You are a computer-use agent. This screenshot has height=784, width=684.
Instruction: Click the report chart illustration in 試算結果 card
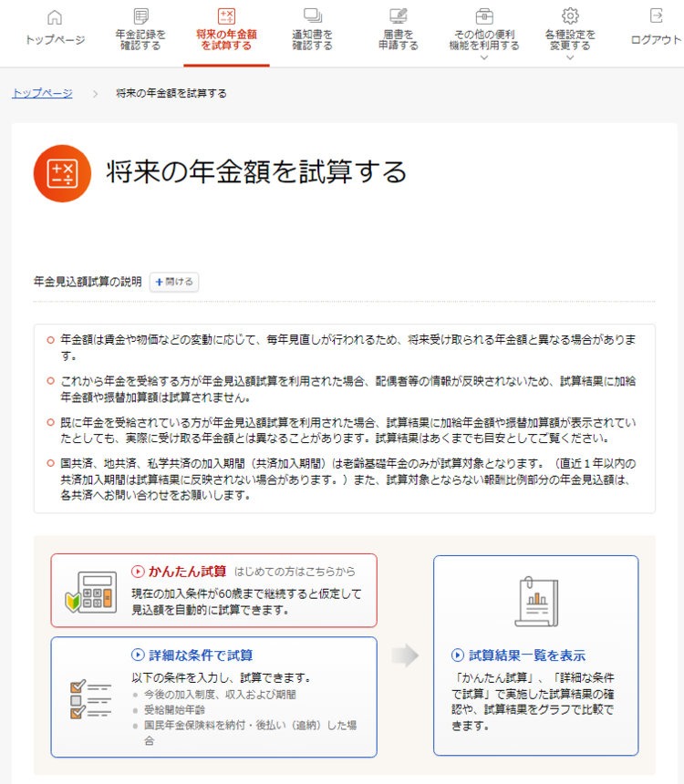pyautogui.click(x=535, y=603)
